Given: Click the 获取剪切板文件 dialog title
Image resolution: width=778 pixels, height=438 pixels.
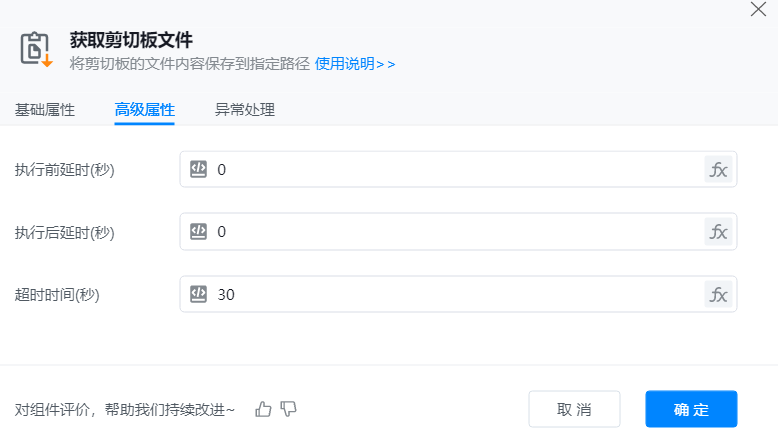Looking at the screenshot, I should click(131, 40).
